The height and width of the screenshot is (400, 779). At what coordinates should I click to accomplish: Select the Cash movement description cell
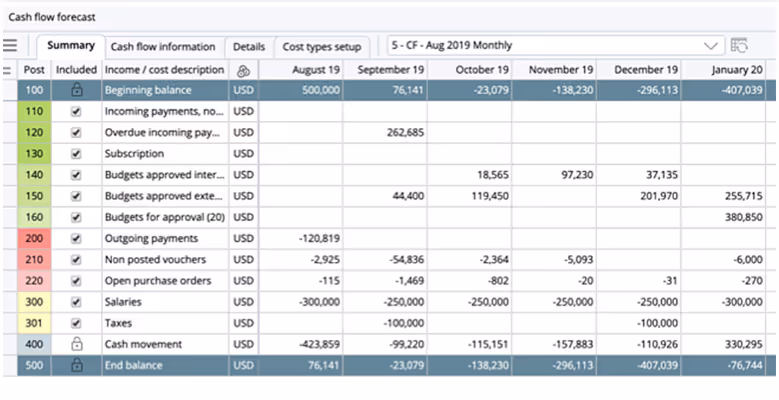(x=165, y=344)
